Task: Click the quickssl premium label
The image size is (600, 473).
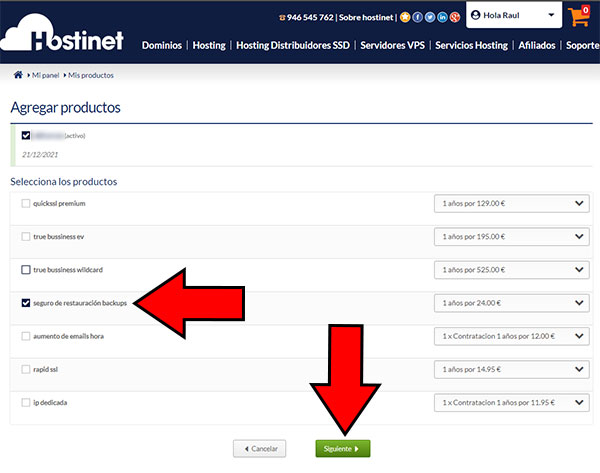Action: pos(59,203)
